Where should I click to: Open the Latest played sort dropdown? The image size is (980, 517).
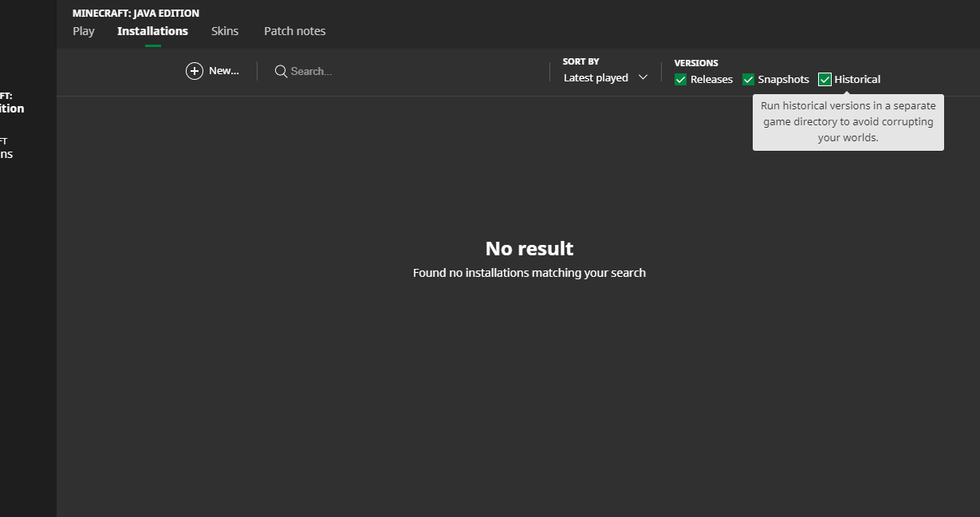pos(605,77)
